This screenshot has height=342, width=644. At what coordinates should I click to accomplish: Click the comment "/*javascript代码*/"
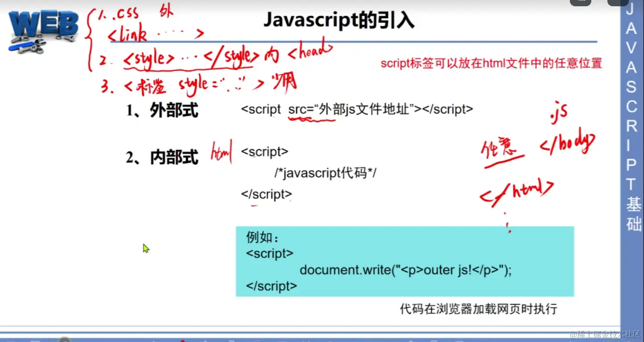pos(326,173)
